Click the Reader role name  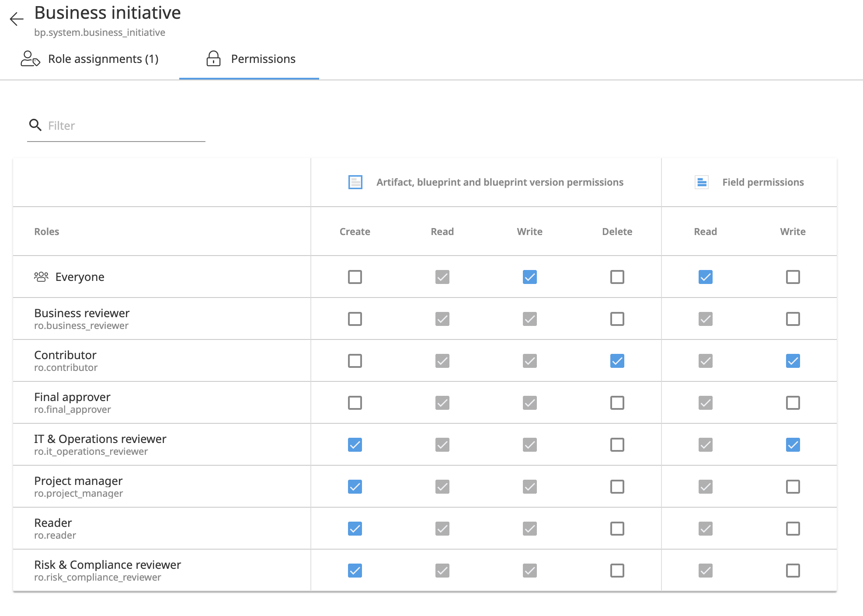click(x=53, y=523)
